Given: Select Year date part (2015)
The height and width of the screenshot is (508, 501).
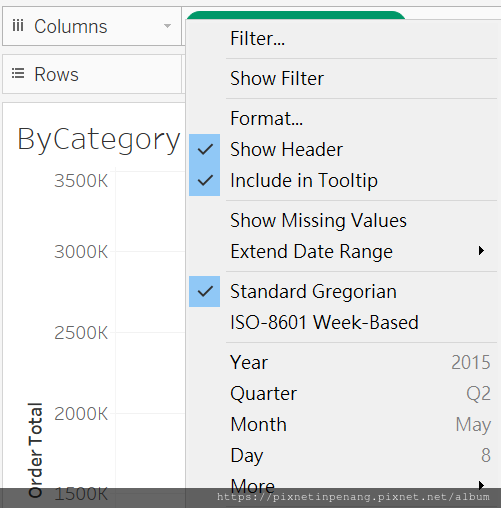Looking at the screenshot, I should tap(343, 362).
